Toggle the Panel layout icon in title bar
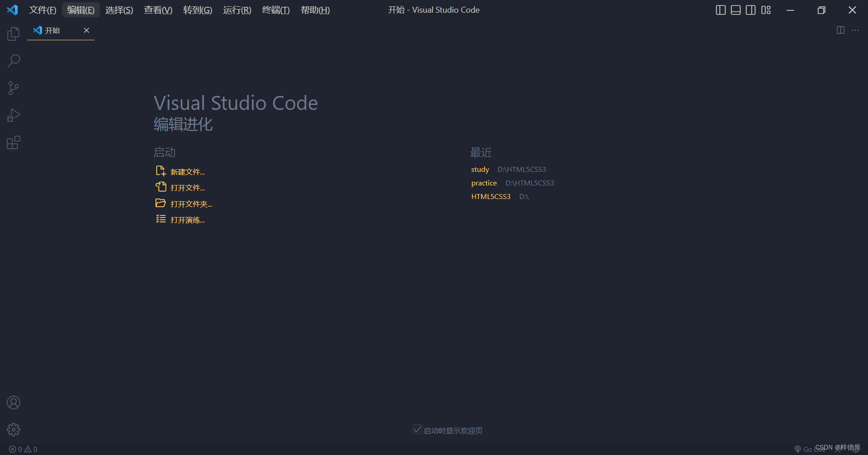The image size is (868, 455). (735, 9)
